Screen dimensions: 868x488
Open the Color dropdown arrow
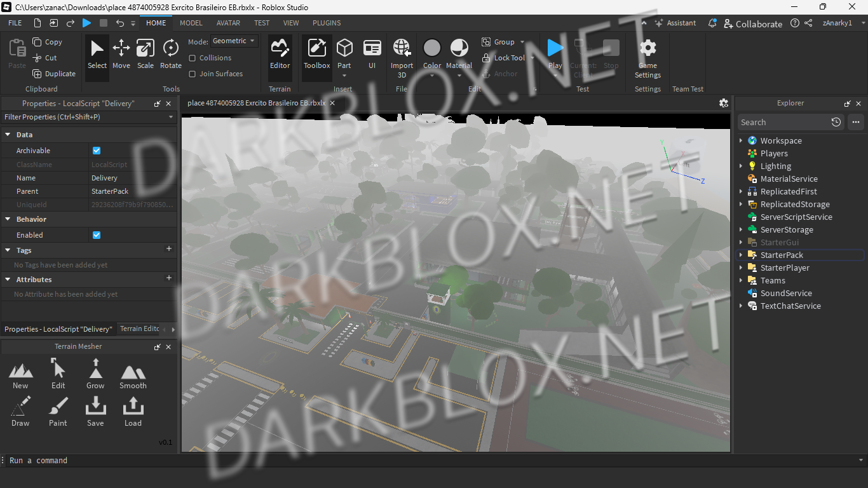(432, 76)
